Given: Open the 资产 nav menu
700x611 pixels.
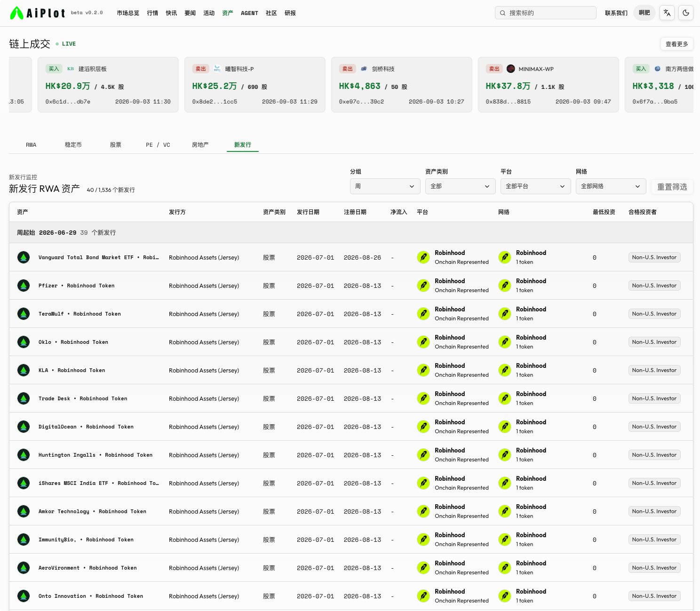Looking at the screenshot, I should click(x=228, y=13).
